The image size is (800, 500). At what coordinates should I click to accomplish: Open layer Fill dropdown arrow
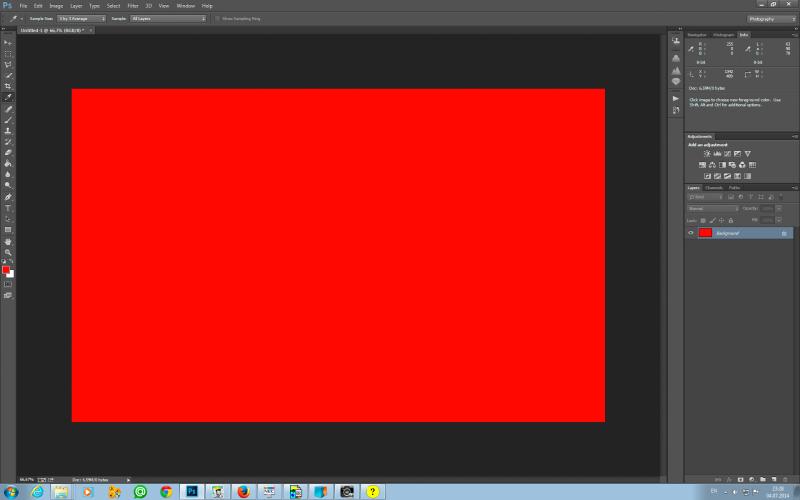click(779, 220)
